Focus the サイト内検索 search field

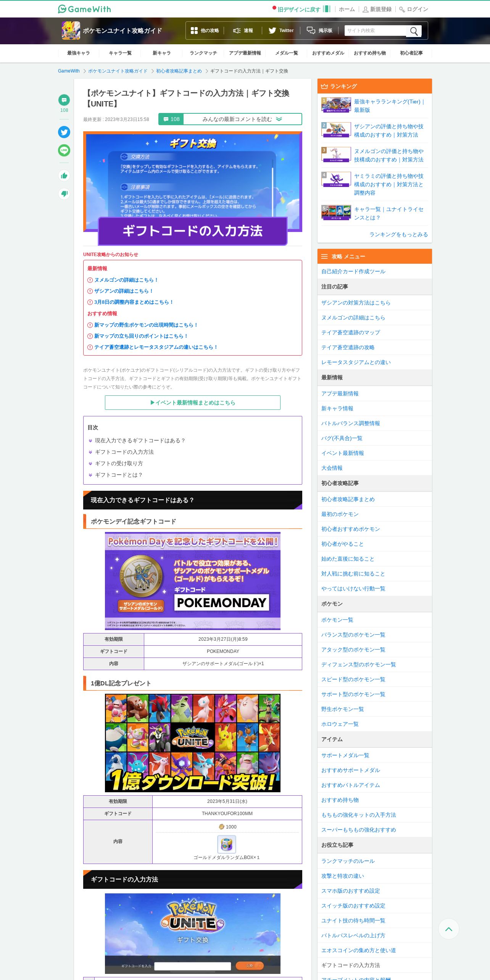coord(375,31)
